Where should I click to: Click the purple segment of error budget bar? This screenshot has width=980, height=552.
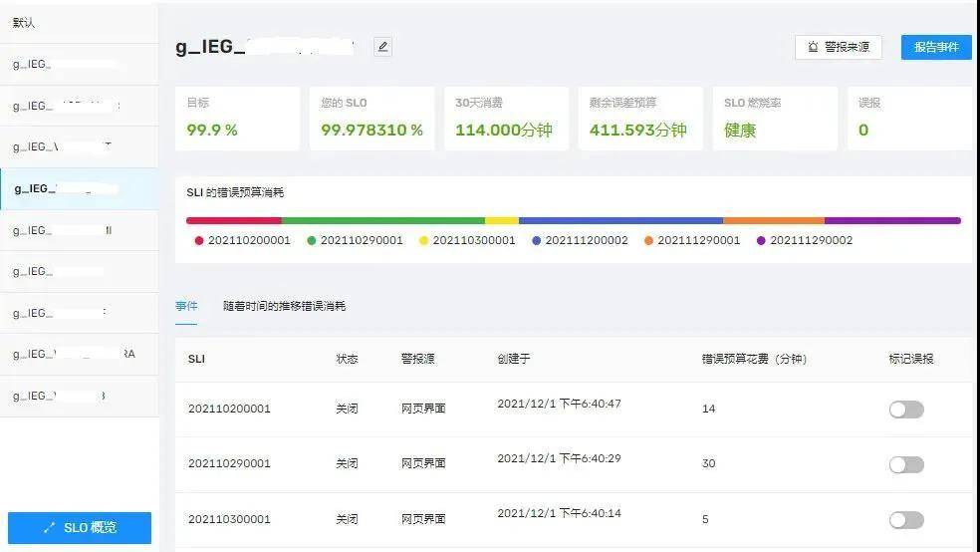[x=892, y=220]
